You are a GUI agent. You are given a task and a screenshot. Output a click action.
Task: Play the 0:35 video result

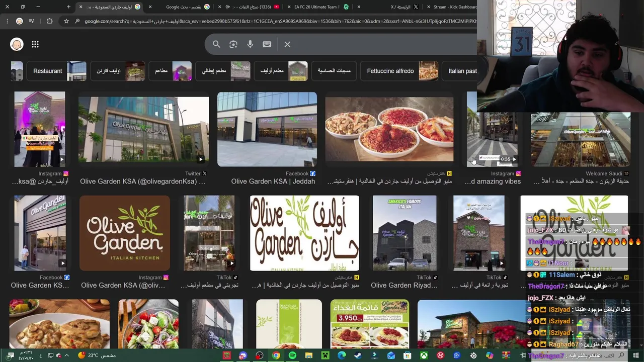[492, 129]
